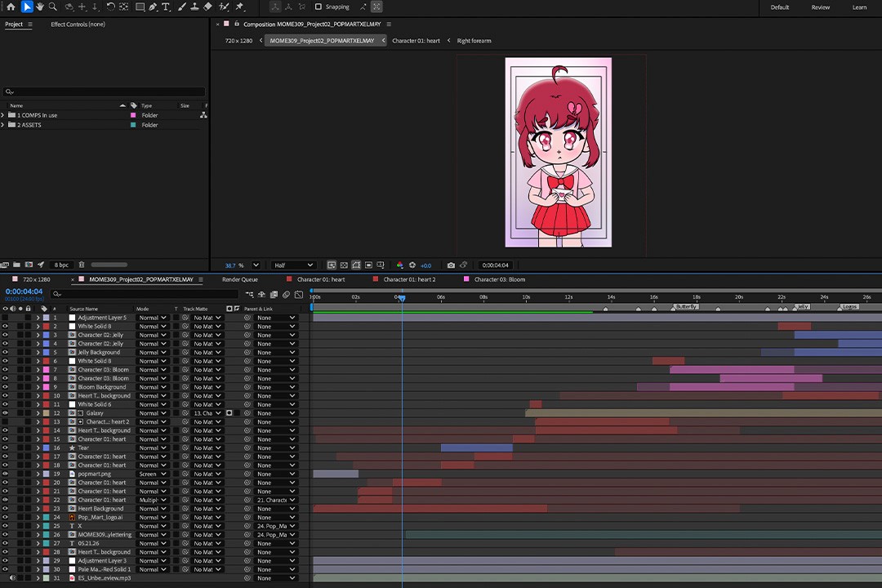Toggle visibility of Jelly Background layer
The width and height of the screenshot is (882, 588).
(x=5, y=352)
